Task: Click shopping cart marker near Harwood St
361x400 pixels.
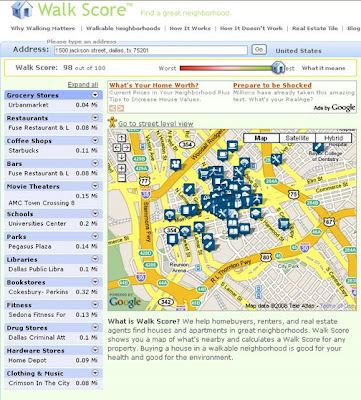Action: (283, 223)
